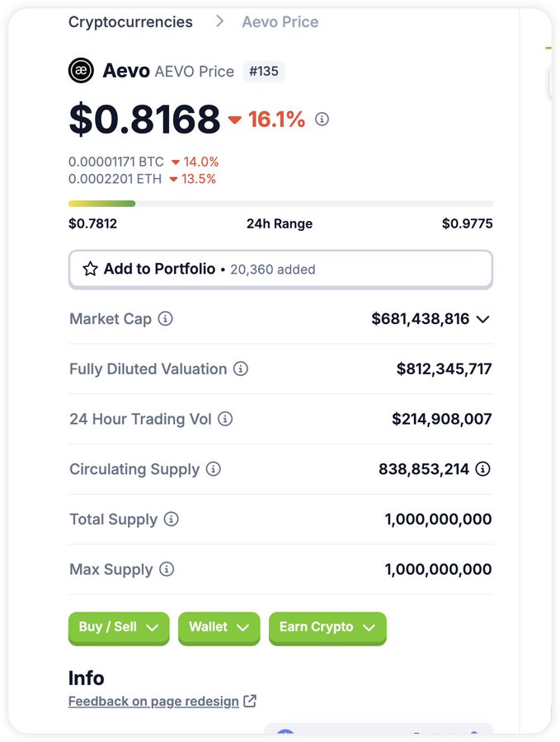Open the Wallet dropdown

click(x=219, y=628)
